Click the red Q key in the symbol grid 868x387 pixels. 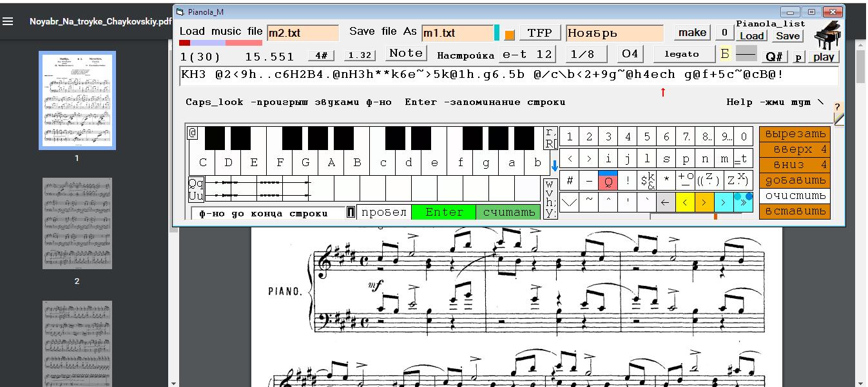point(608,181)
